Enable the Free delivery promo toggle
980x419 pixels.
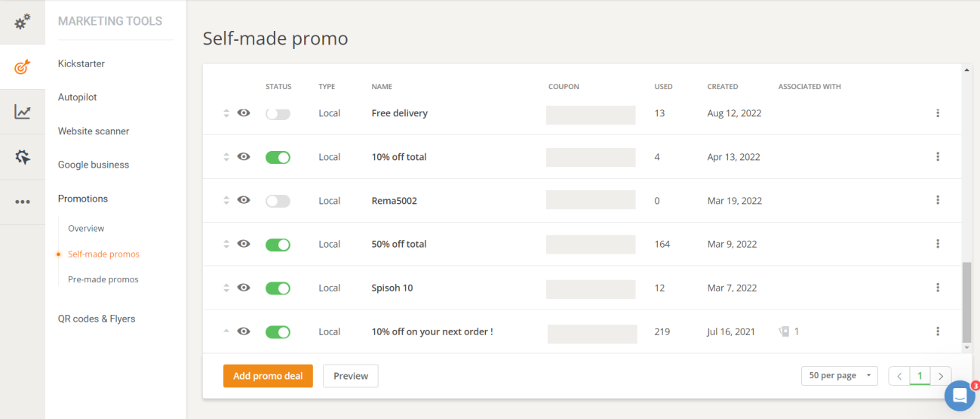pyautogui.click(x=278, y=113)
